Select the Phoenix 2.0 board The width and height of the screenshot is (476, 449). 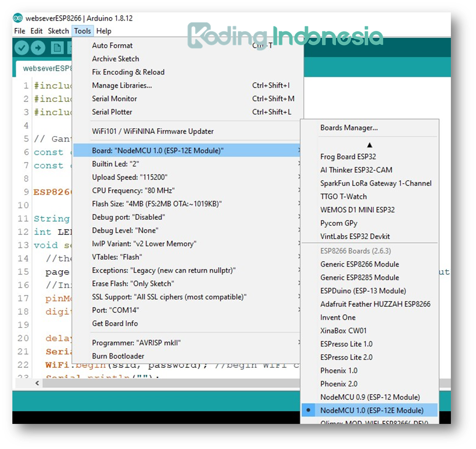370,384
